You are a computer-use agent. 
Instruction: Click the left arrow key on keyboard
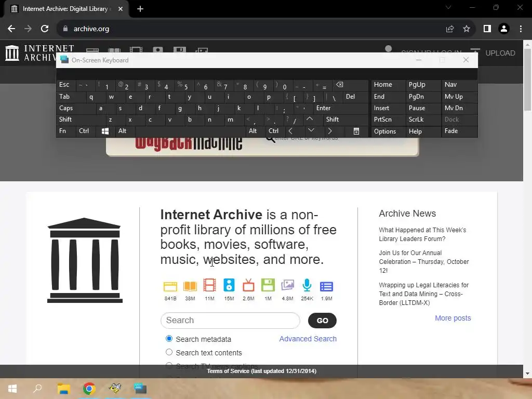pyautogui.click(x=290, y=131)
